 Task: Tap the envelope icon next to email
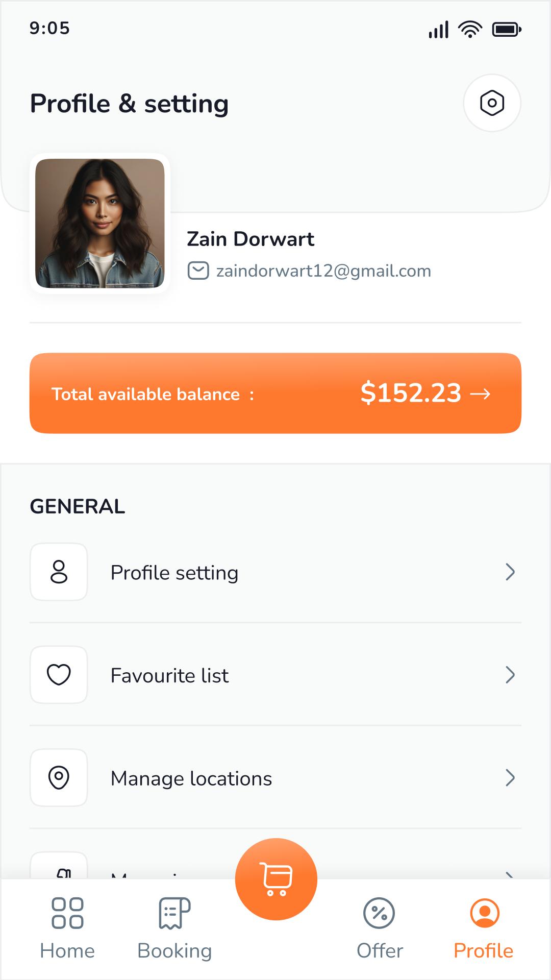tap(198, 271)
